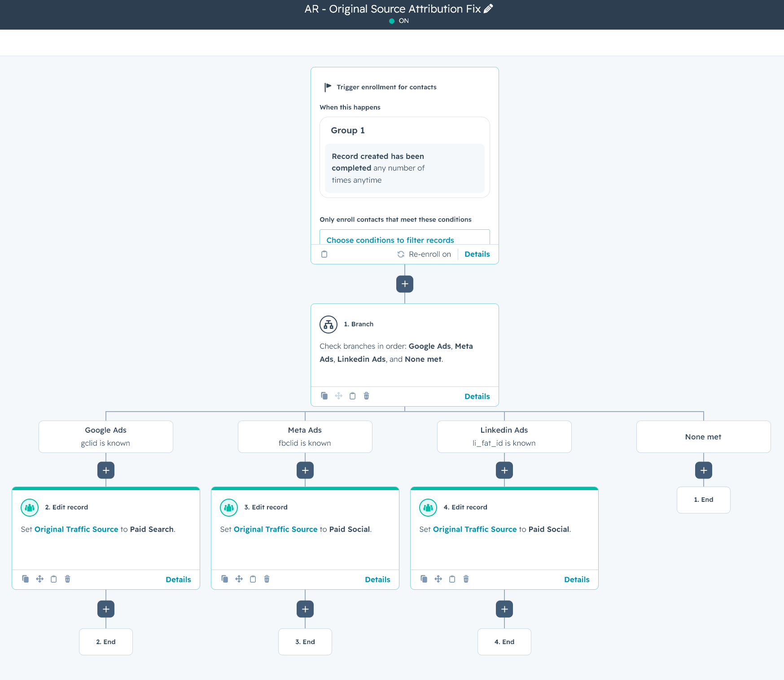Add action under Google Ads branch
The height and width of the screenshot is (680, 784).
point(106,470)
